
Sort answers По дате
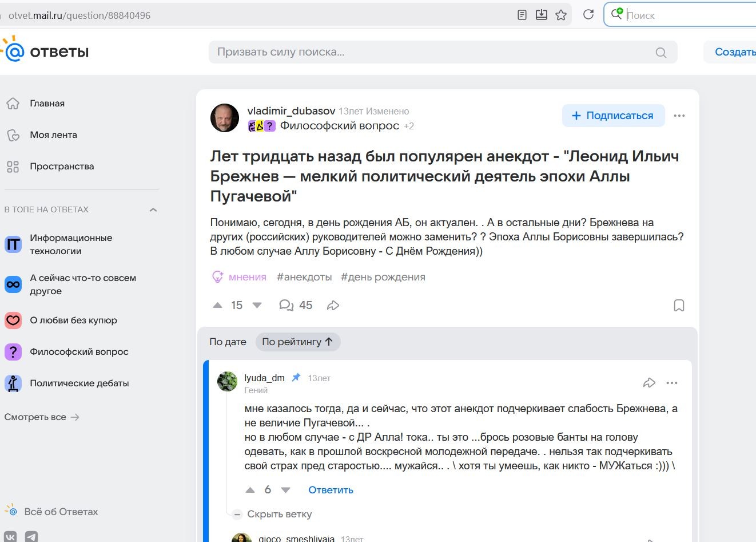coord(228,342)
